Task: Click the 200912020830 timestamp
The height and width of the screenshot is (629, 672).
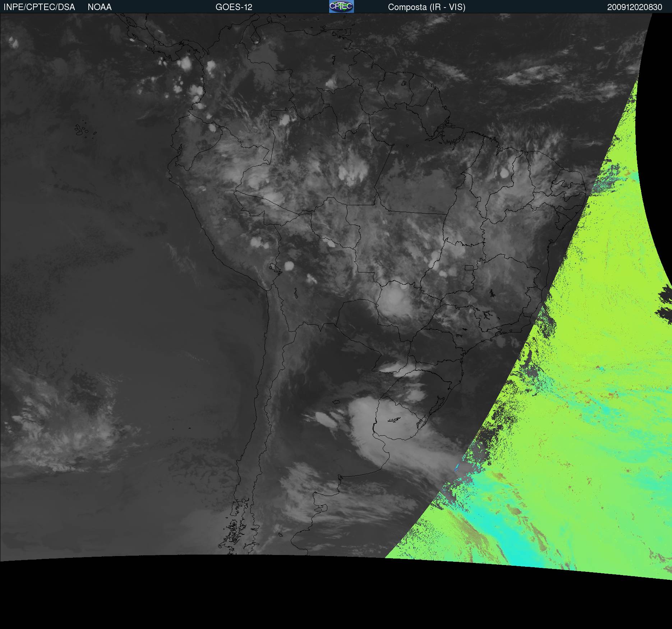Action: (635, 7)
